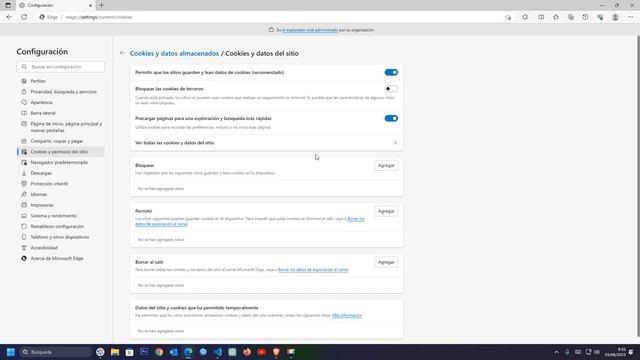Open Visual Studio Code from taskbar

click(218, 352)
